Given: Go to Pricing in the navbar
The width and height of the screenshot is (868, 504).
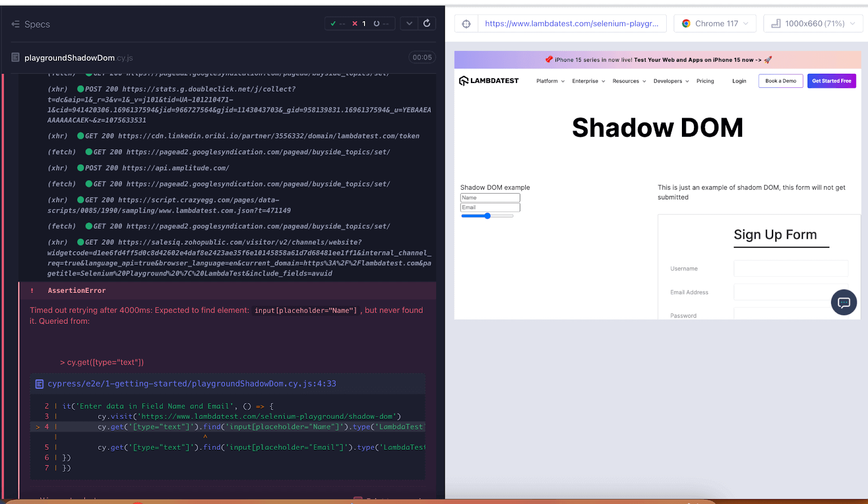Looking at the screenshot, I should 705,81.
